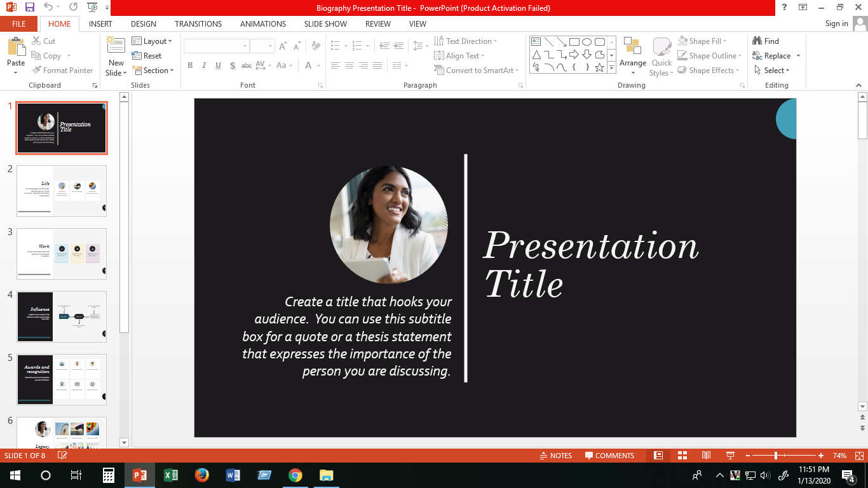Click the Save icon in the title bar
This screenshot has width=868, height=488.
(x=29, y=8)
